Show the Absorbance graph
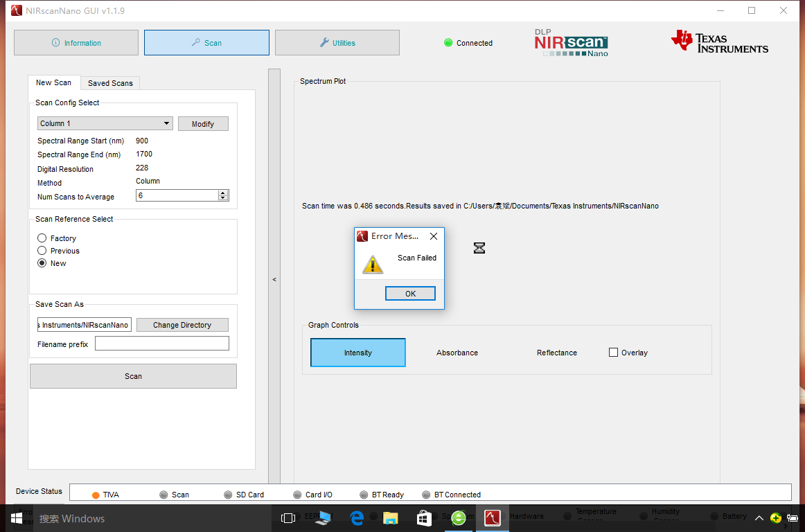Screen dimensions: 805x532 pos(457,353)
